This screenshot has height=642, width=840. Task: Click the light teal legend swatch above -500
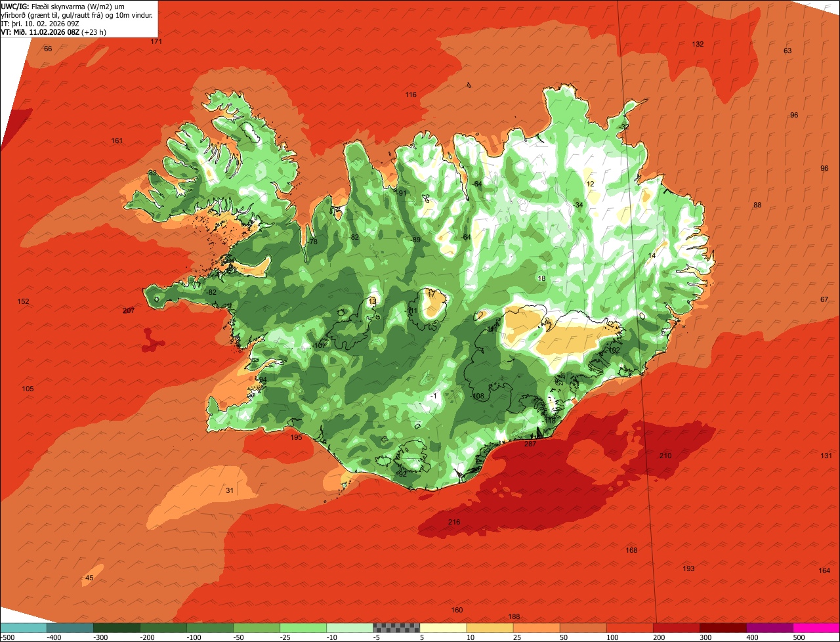24,628
